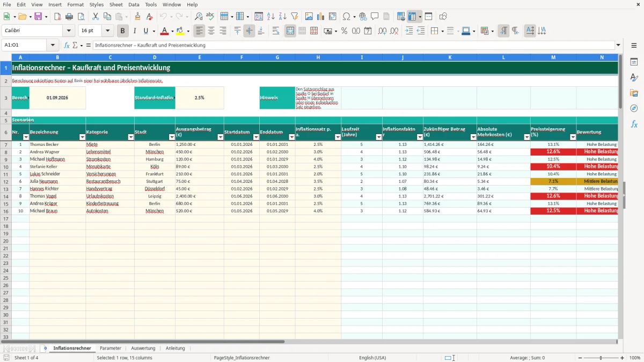Open sidebar Gallery panel
The height and width of the screenshot is (362, 644).
[x=634, y=93]
